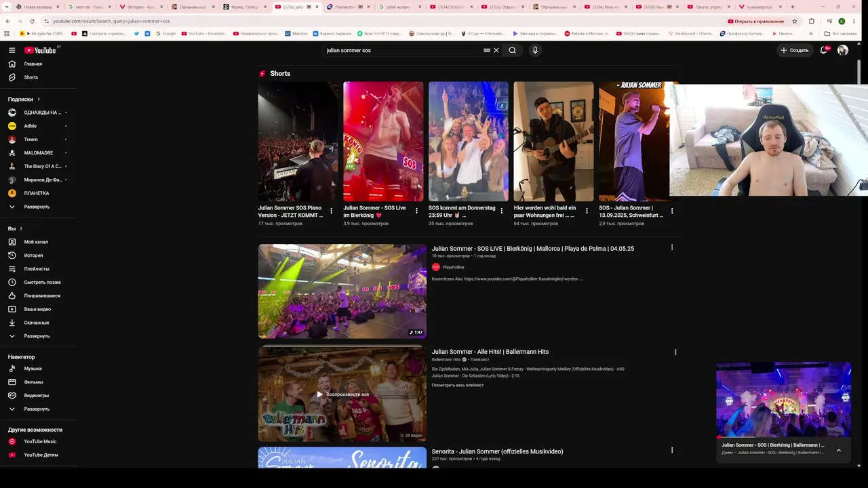
Task: Click Открыть в приложении button
Action: 755,21
